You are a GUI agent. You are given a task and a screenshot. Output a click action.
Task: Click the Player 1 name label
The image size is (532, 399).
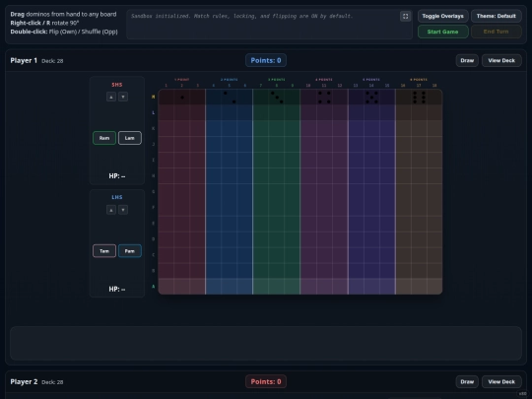click(x=24, y=60)
